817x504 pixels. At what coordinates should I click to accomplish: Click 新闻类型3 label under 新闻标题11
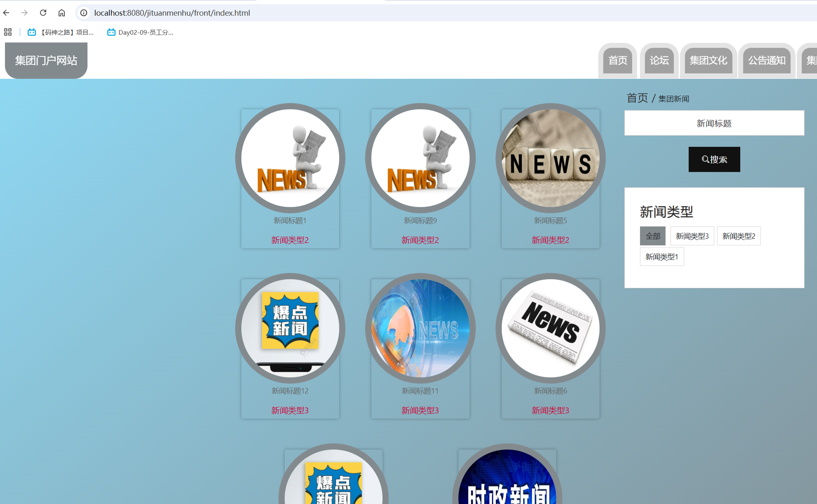click(420, 410)
